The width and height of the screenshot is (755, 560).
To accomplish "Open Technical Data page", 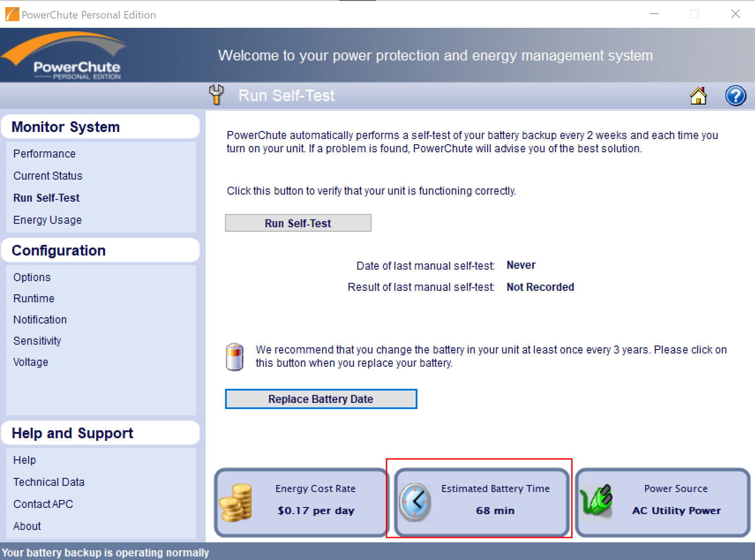I will coord(49,482).
